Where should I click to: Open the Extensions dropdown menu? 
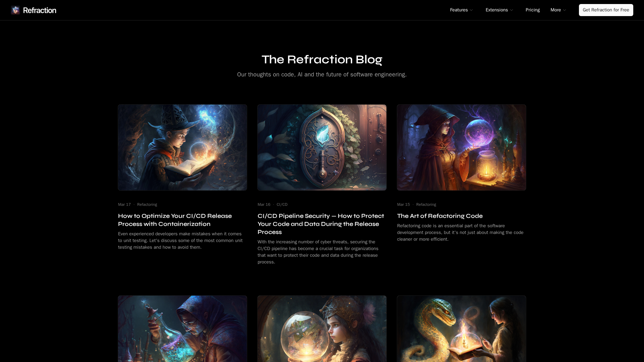point(499,10)
